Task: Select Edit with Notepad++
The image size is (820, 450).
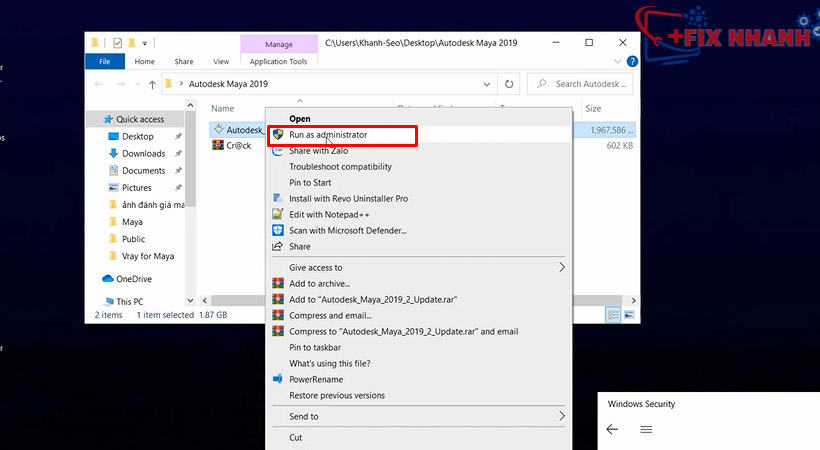Action: pyautogui.click(x=329, y=214)
